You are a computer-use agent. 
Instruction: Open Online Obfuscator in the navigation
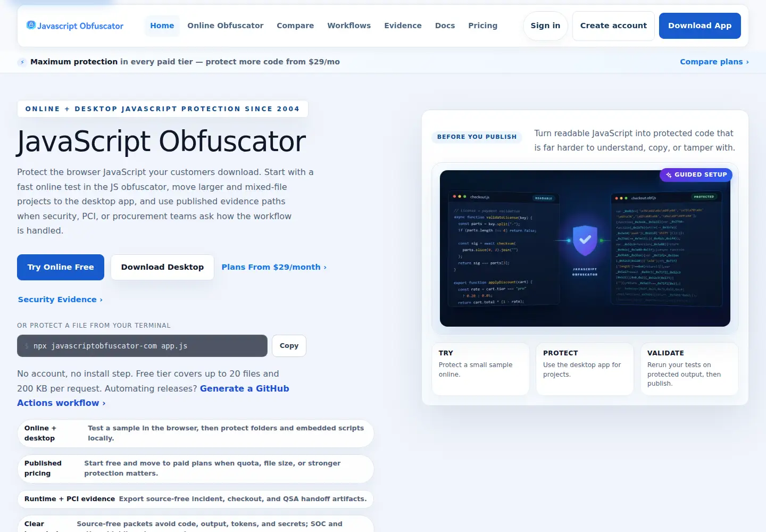tap(226, 26)
